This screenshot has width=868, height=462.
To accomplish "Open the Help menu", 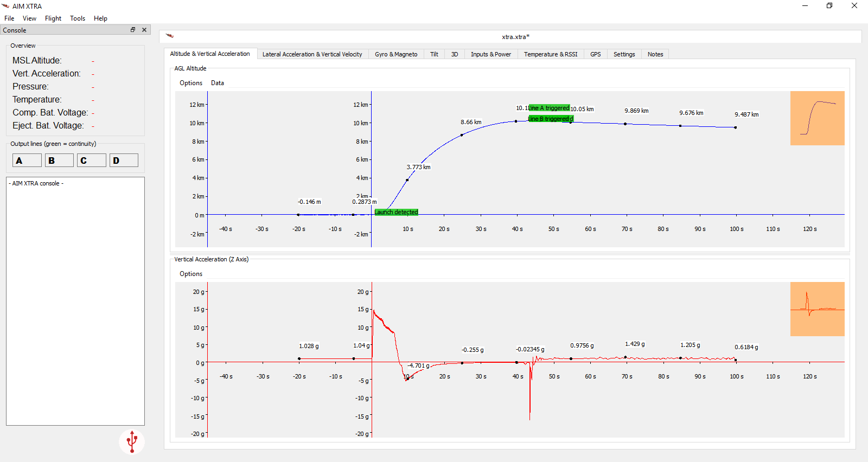I will [x=100, y=18].
